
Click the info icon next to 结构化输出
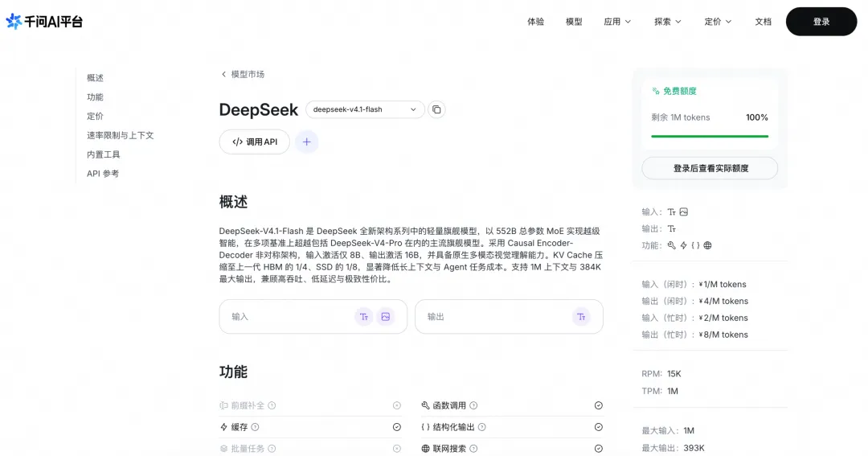click(482, 427)
